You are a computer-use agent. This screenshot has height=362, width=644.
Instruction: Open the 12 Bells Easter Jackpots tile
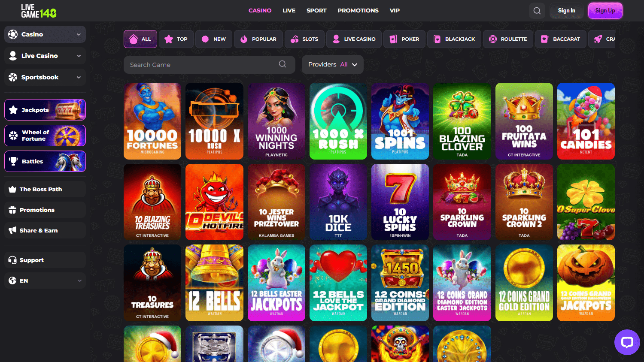(x=276, y=283)
